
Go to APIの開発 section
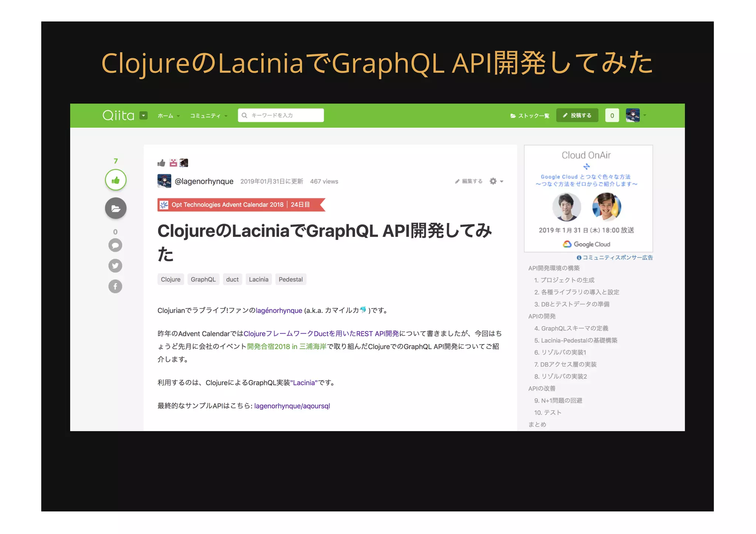(x=542, y=316)
